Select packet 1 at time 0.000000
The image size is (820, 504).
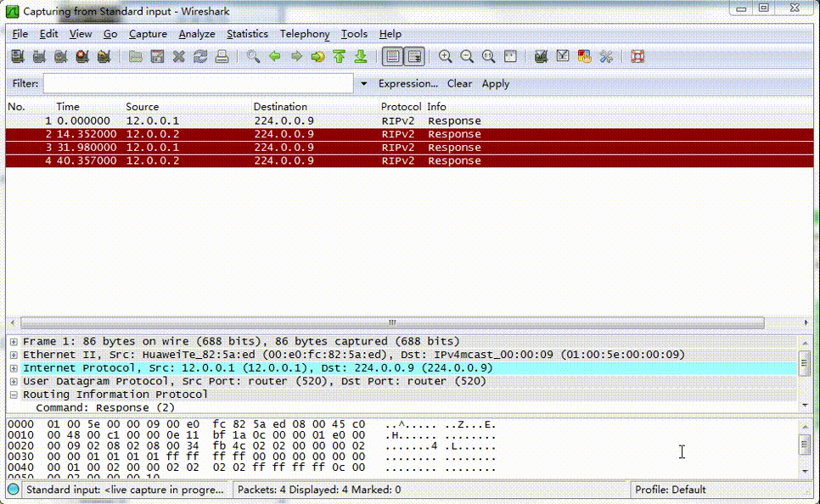pyautogui.click(x=409, y=120)
